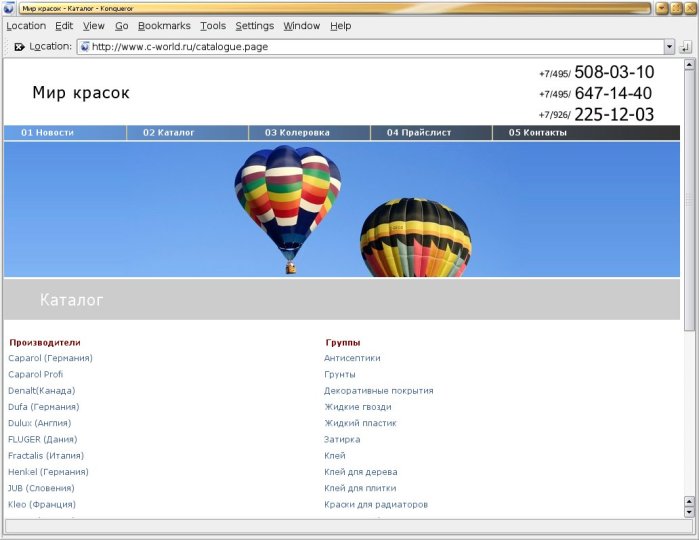Open Клей для плитки link
Image resolution: width=699 pixels, height=540 pixels.
point(360,488)
